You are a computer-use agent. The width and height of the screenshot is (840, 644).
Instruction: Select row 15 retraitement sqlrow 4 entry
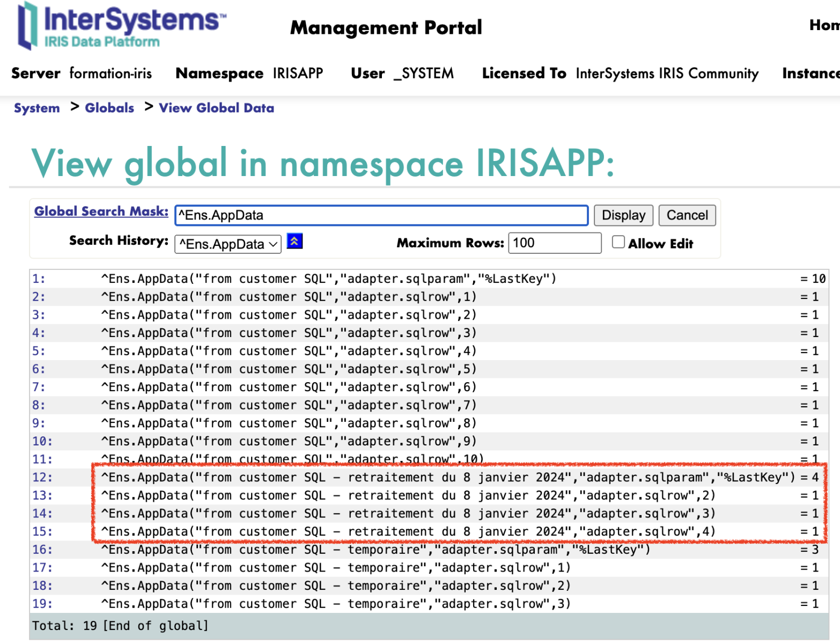point(408,531)
